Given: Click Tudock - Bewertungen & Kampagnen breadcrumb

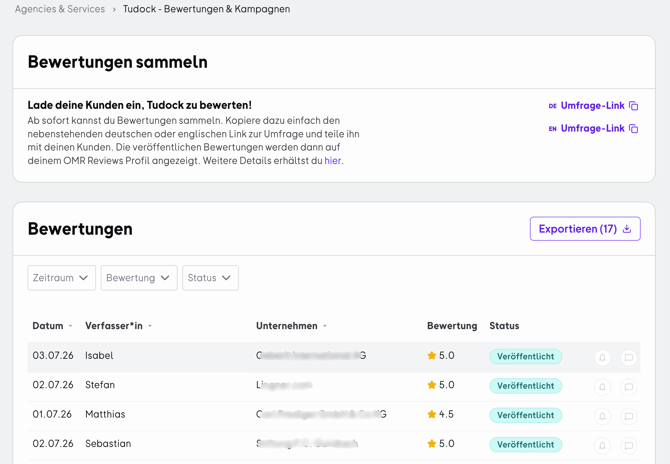Looking at the screenshot, I should point(206,9).
